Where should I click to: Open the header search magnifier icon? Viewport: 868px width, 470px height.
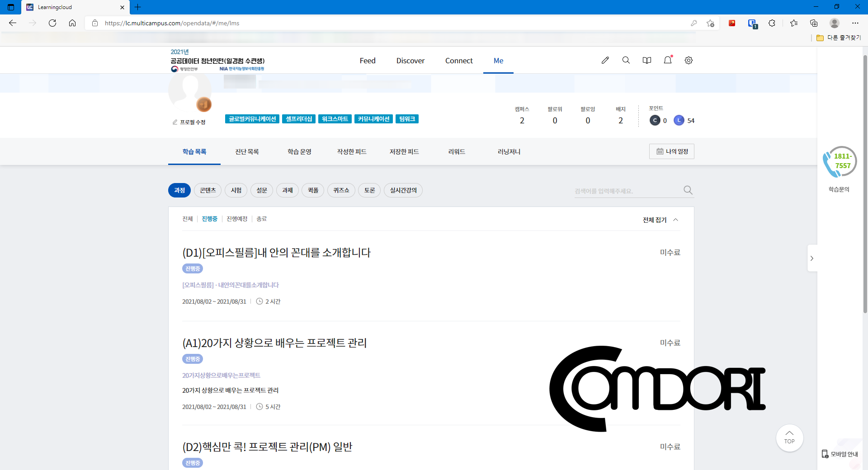click(626, 60)
